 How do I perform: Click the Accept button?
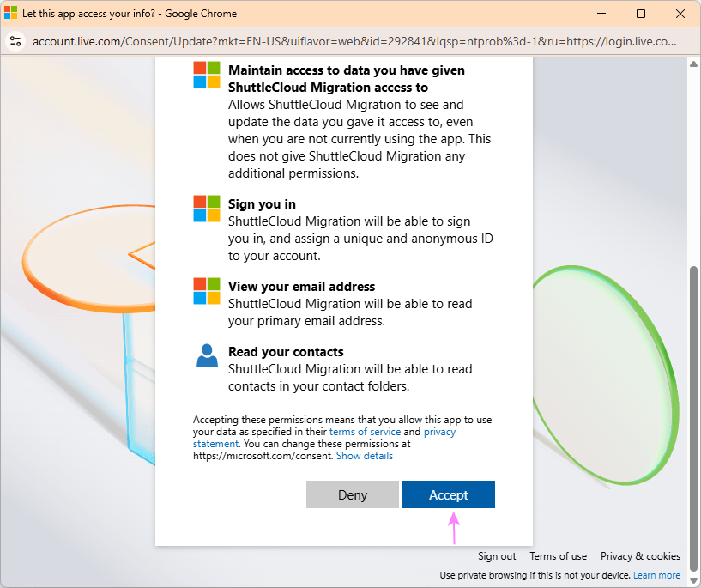[449, 494]
